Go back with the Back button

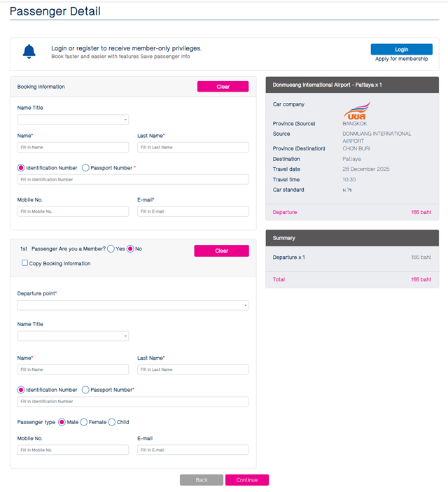click(201, 480)
